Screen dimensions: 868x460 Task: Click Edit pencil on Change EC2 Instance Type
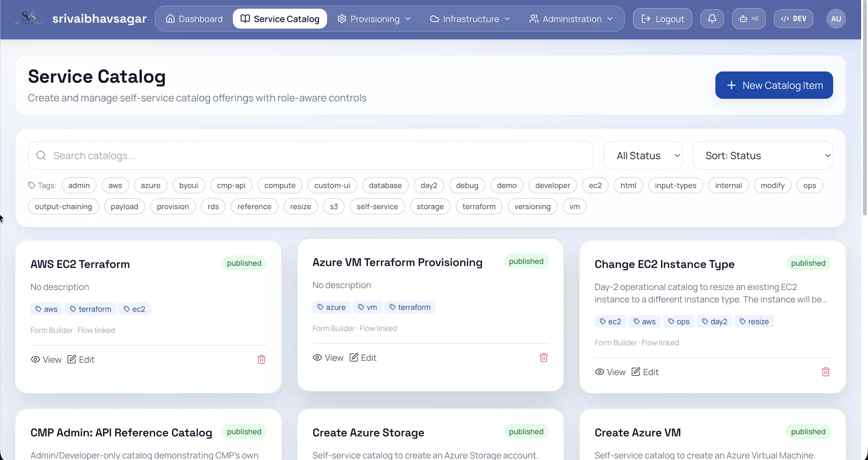pos(645,372)
